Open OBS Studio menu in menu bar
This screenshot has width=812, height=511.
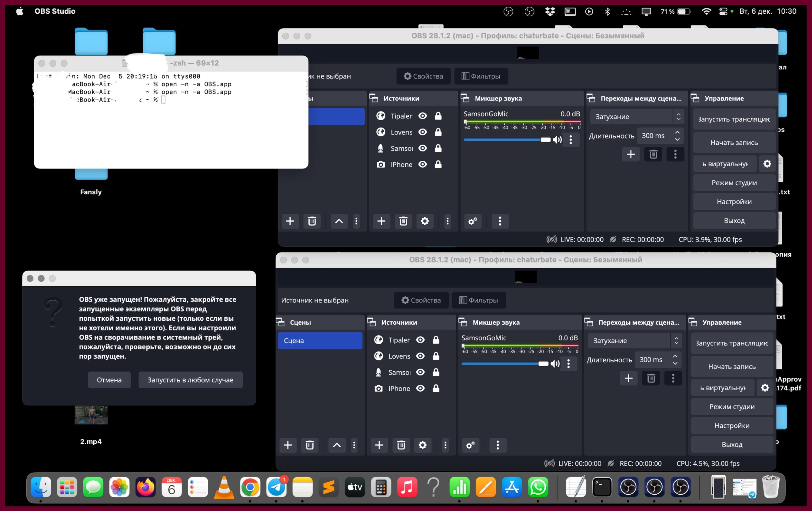pyautogui.click(x=55, y=11)
